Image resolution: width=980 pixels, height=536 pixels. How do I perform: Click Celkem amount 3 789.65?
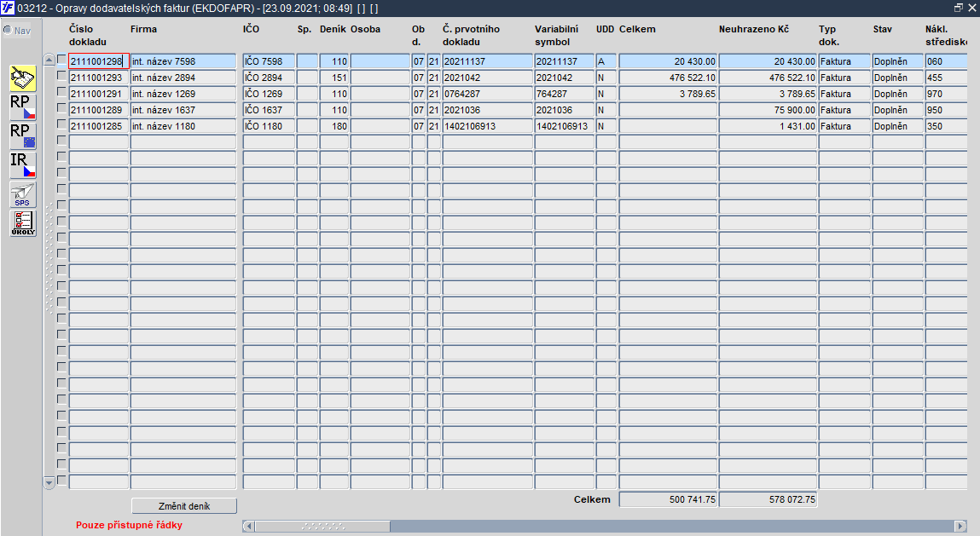click(668, 94)
